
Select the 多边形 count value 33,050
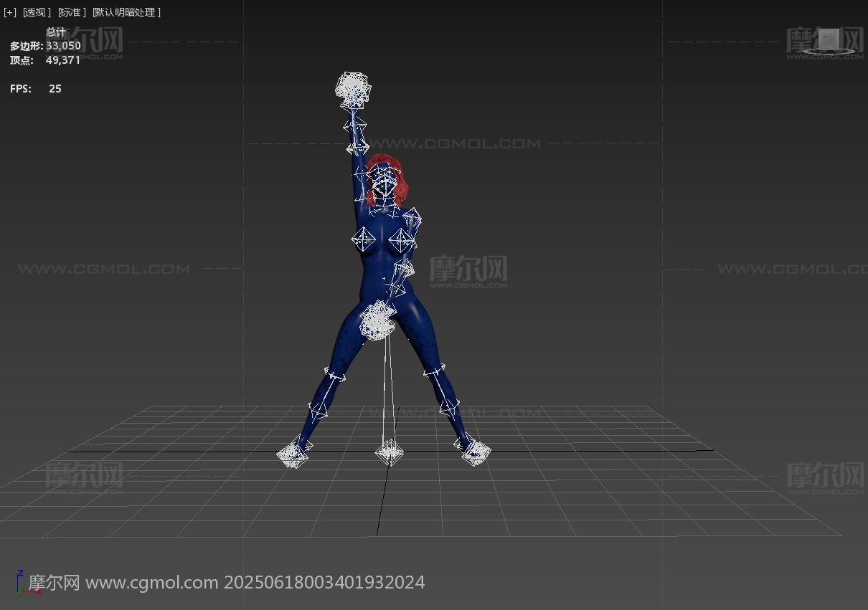[x=64, y=46]
